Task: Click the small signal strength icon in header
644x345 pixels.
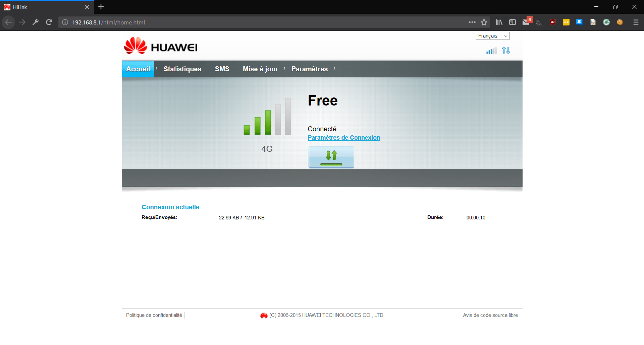Action: coord(491,51)
